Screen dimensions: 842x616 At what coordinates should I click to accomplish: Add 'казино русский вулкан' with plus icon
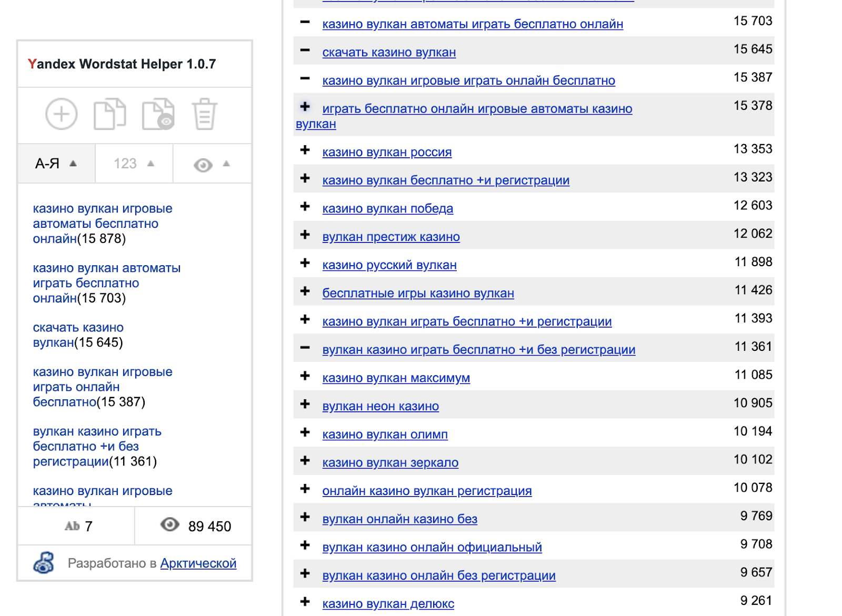click(305, 263)
